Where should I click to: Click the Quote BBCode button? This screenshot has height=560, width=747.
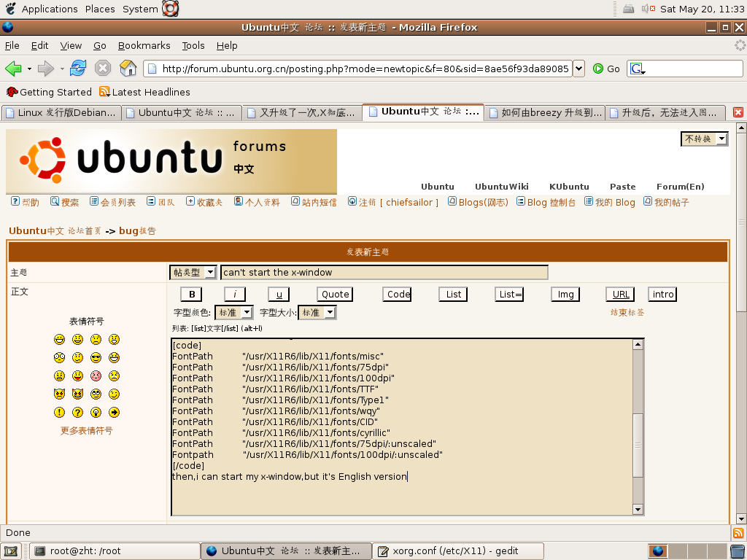tap(335, 295)
